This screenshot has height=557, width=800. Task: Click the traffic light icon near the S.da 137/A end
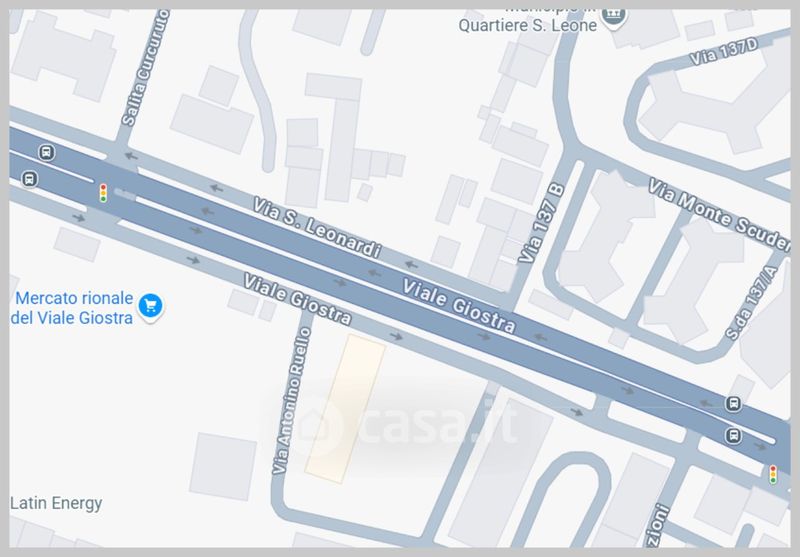coord(773,474)
